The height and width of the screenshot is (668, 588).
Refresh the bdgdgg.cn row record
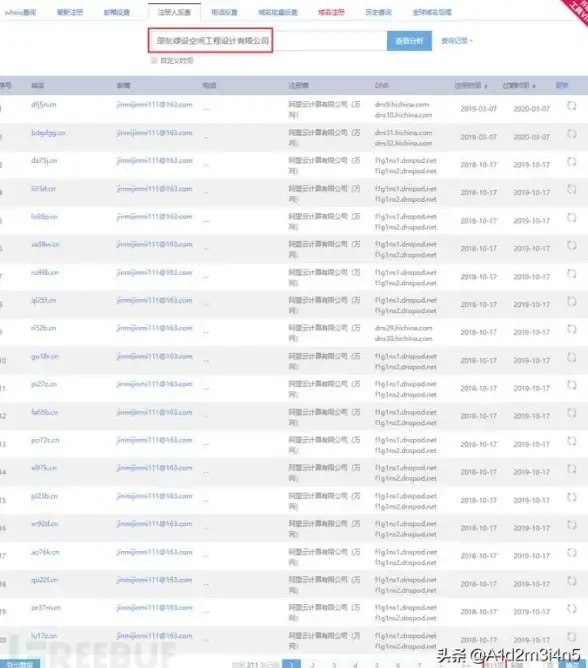(571, 134)
